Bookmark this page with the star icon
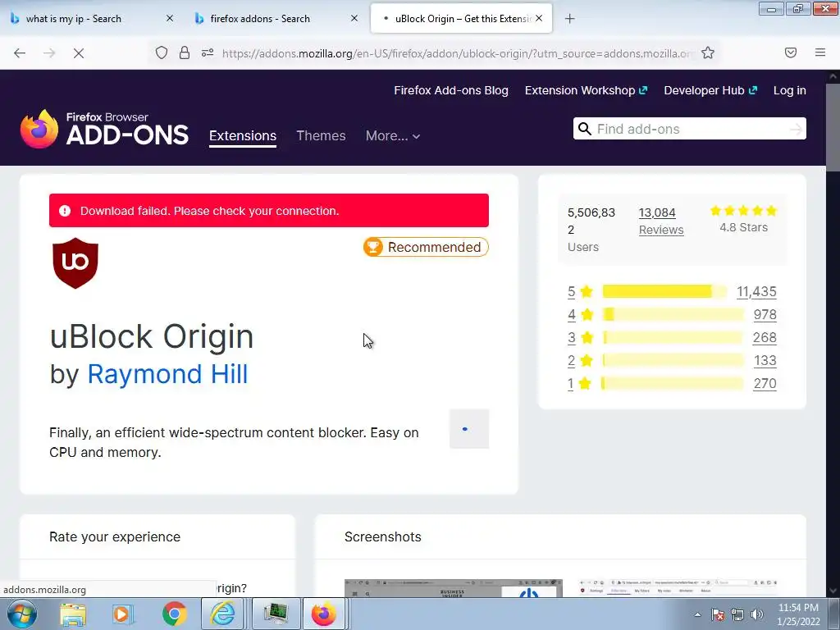Image resolution: width=840 pixels, height=630 pixels. point(708,52)
